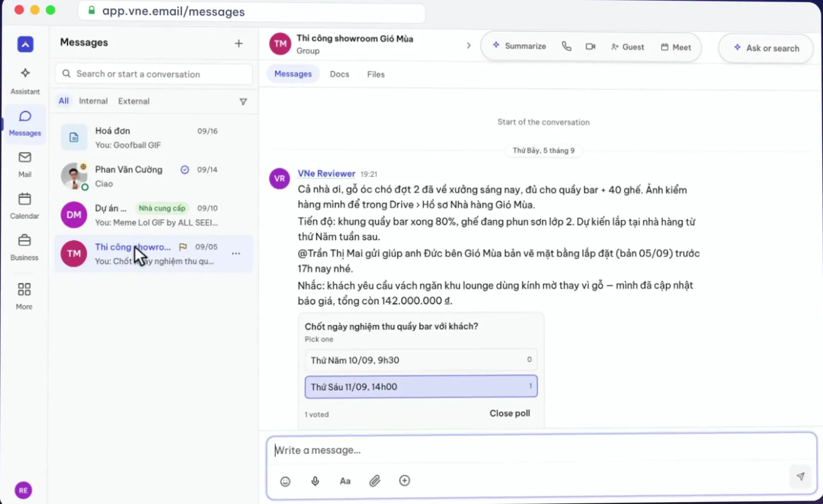
Task: Attach a file with paperclip icon
Action: coord(375,481)
